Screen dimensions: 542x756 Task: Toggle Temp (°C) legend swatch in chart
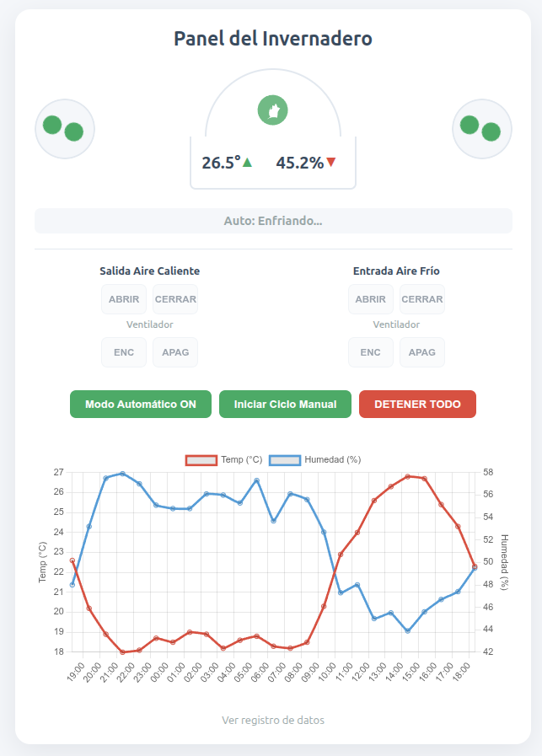click(x=202, y=460)
